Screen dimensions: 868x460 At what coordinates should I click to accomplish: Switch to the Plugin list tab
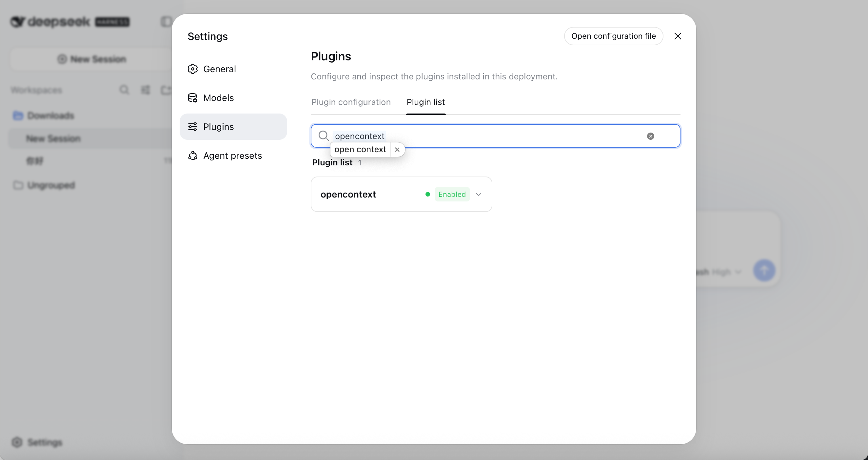[425, 102]
